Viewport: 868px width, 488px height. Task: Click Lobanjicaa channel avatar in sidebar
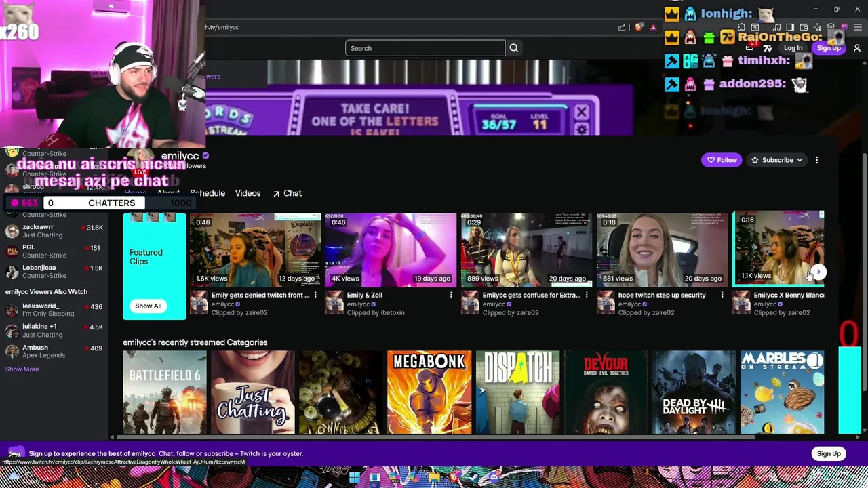12,272
